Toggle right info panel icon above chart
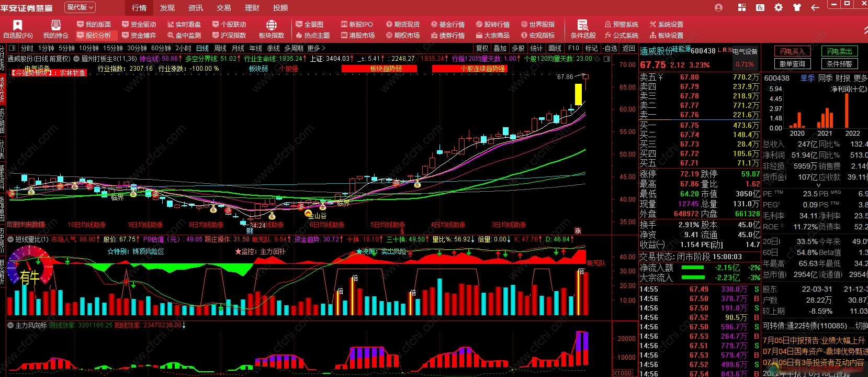The width and height of the screenshot is (868, 377). tap(607, 59)
